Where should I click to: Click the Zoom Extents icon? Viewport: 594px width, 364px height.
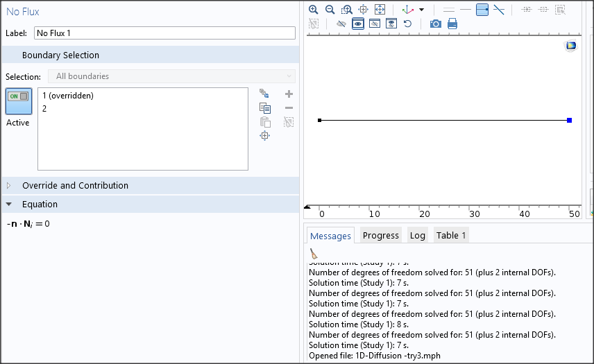pos(380,10)
